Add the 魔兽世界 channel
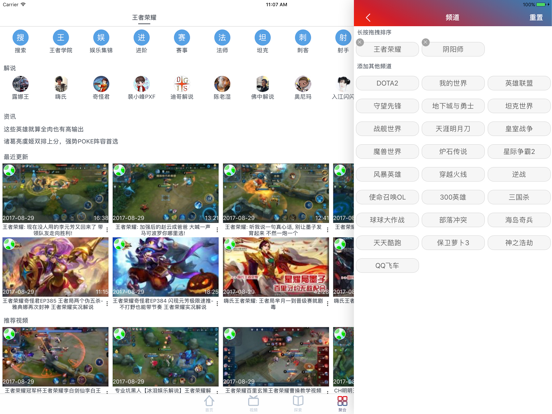 pyautogui.click(x=387, y=152)
